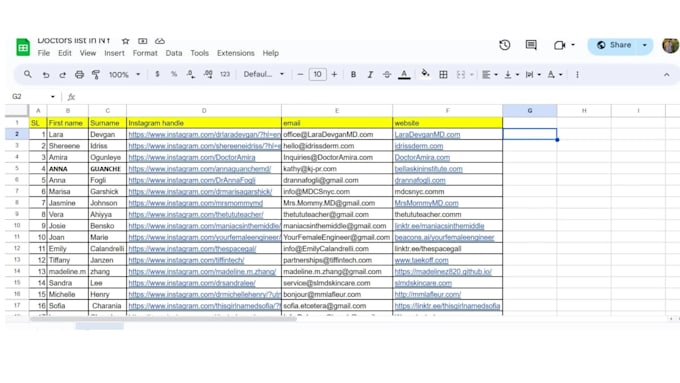Open the Extensions menu
680x383 pixels.
click(x=235, y=53)
